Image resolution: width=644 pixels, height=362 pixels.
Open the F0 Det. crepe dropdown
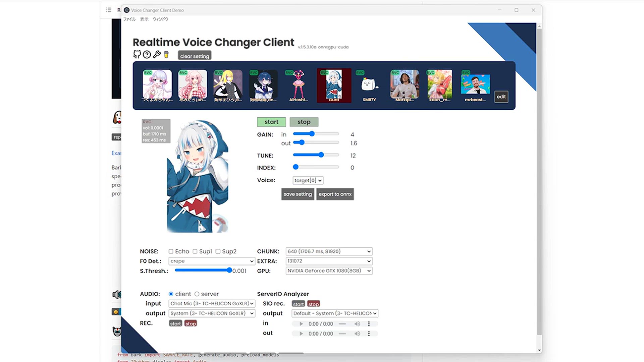tap(212, 261)
